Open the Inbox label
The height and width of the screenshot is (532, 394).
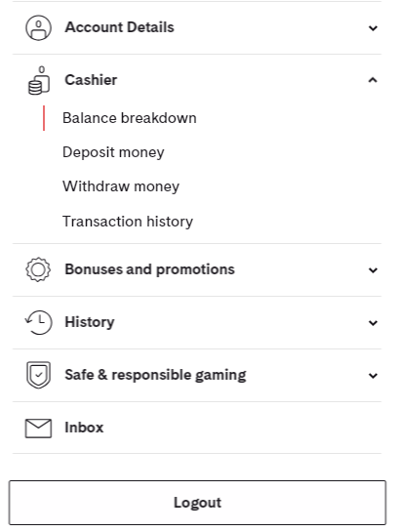pyautogui.click(x=84, y=428)
